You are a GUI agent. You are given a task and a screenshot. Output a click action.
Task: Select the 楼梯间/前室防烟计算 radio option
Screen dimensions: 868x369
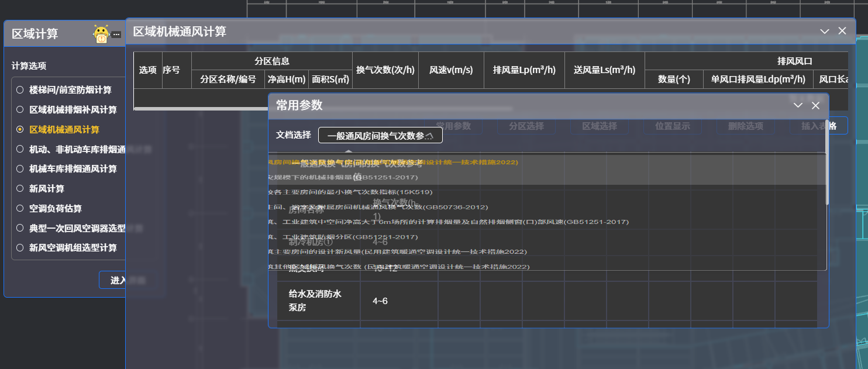tap(20, 90)
